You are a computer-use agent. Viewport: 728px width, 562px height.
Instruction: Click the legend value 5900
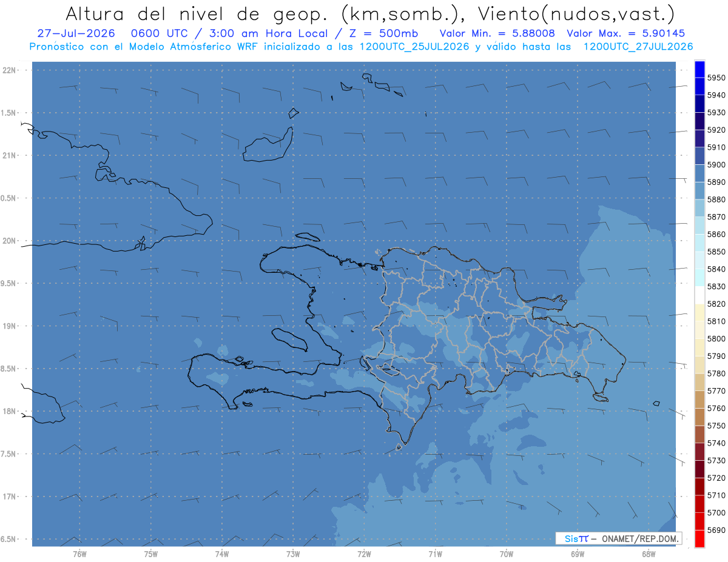pos(716,165)
